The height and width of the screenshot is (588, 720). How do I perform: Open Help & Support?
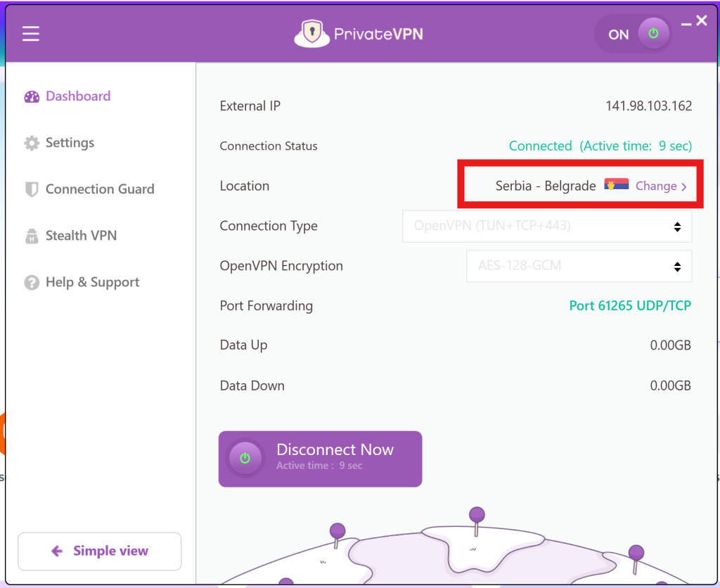pyautogui.click(x=91, y=282)
